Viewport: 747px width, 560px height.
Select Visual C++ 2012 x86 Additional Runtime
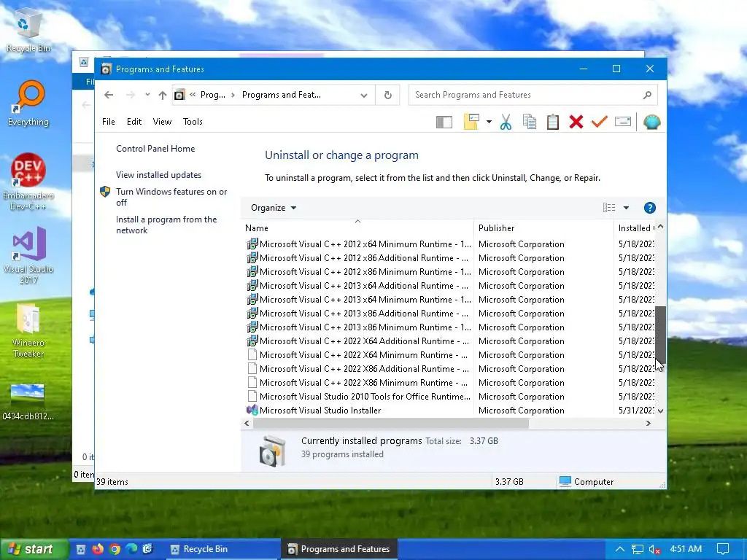pos(448,258)
